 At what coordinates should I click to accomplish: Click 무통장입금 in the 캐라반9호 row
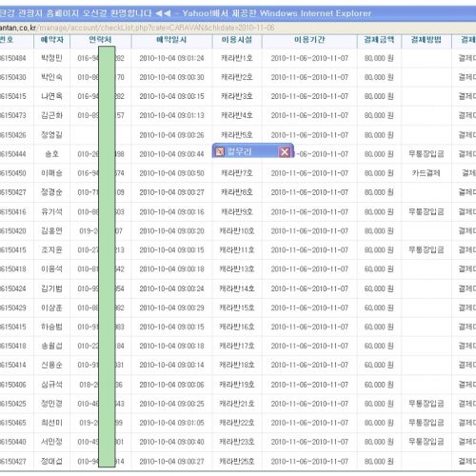click(x=426, y=212)
